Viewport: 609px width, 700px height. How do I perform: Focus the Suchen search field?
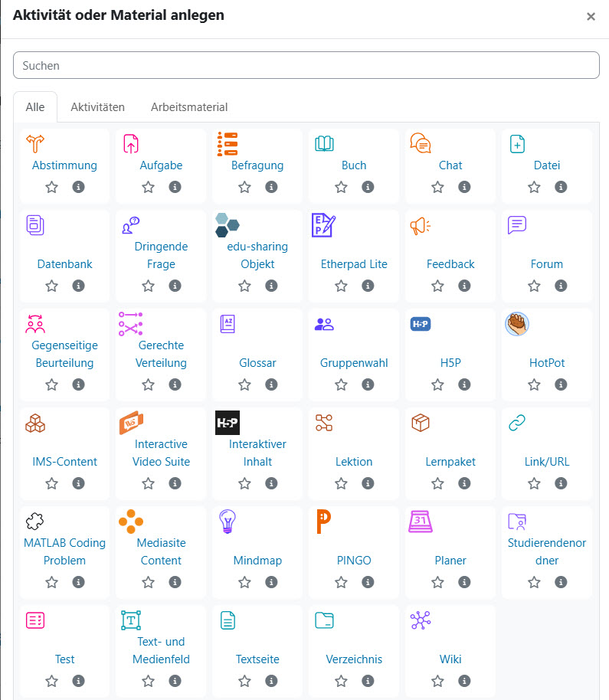pyautogui.click(x=306, y=65)
